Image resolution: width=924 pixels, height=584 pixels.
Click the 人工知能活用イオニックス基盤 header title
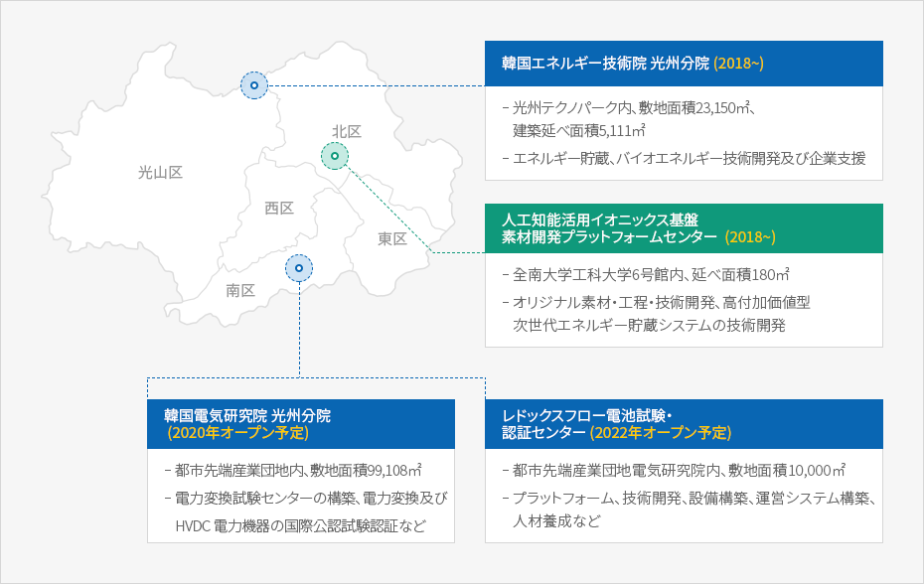[600, 219]
